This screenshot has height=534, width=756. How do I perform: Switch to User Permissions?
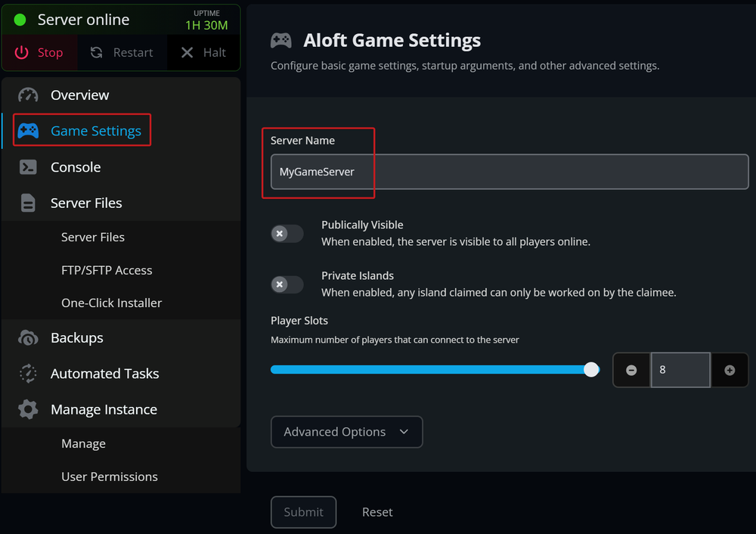[109, 477]
